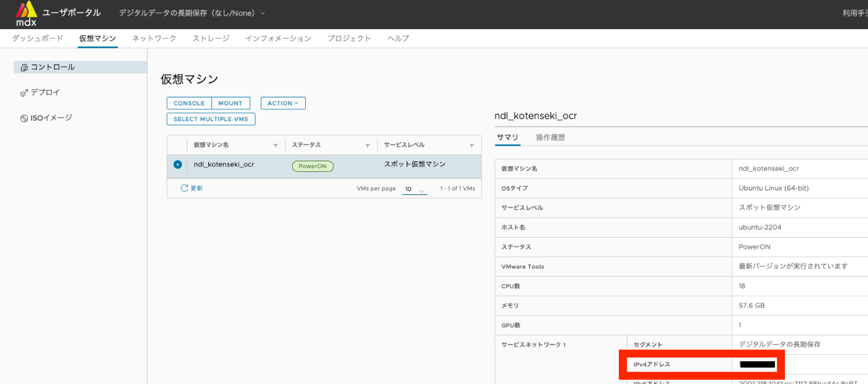
Task: Click the PowerON status badge
Action: click(312, 166)
